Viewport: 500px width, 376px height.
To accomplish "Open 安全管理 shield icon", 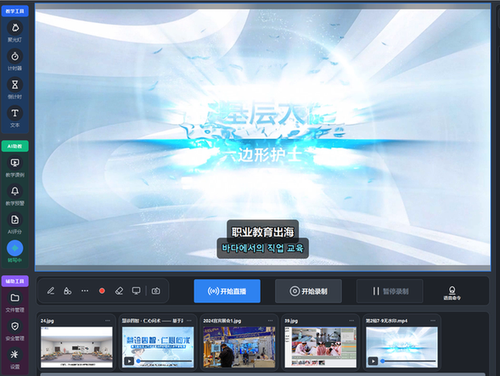I will click(15, 326).
